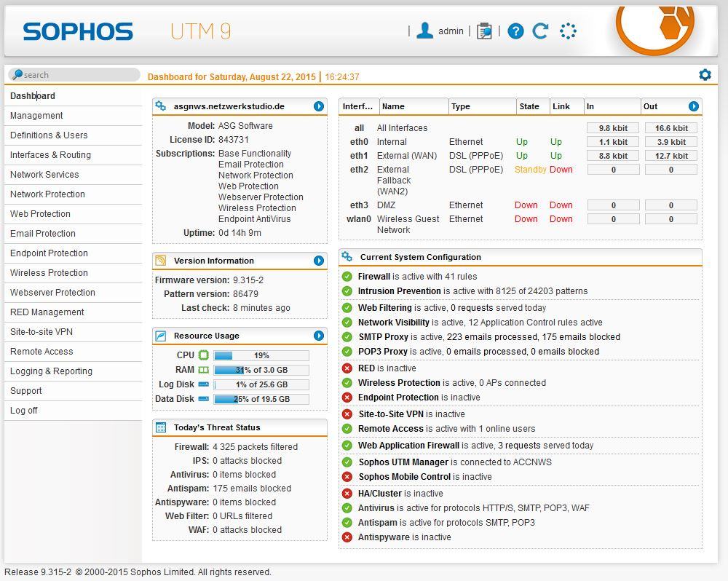This screenshot has height=581, width=728.
Task: Open the Remote Access status link
Action: 391,429
